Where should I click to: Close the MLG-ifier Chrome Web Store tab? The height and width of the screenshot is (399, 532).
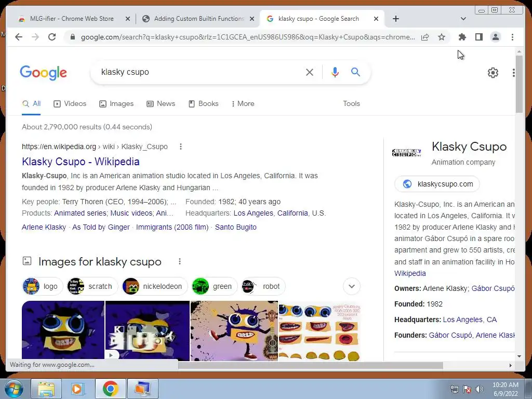(x=128, y=19)
